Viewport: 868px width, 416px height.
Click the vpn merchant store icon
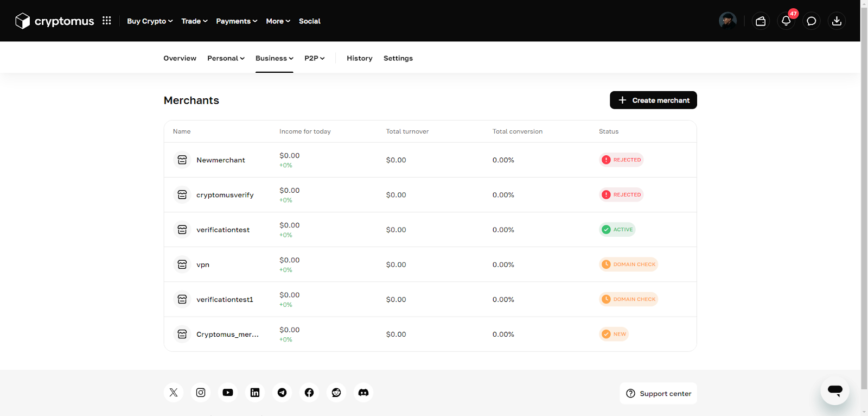pyautogui.click(x=182, y=264)
